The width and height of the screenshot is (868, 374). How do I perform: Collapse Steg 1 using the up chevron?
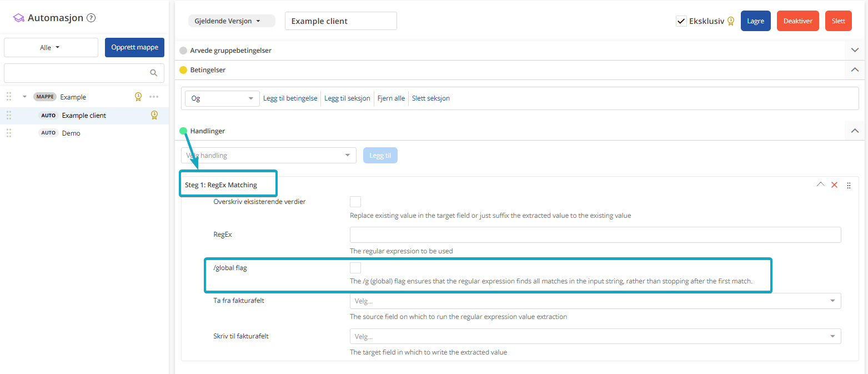click(x=820, y=184)
